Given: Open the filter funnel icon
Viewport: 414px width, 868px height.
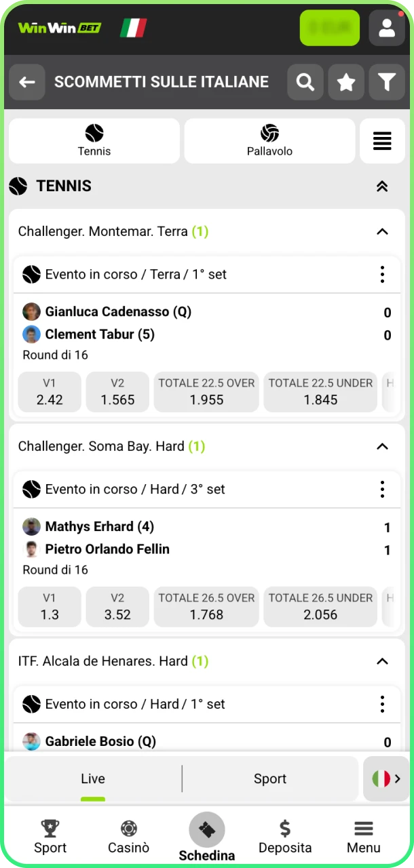Looking at the screenshot, I should pos(387,81).
